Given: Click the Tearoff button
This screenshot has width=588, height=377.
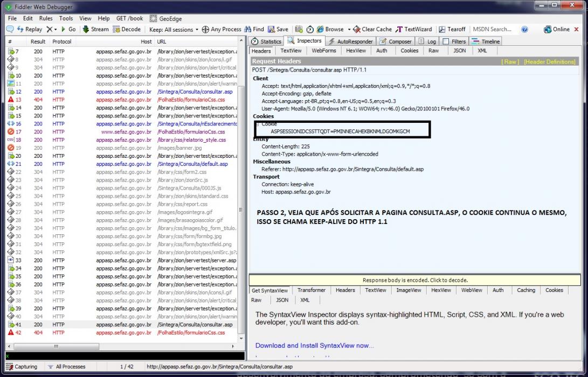Looking at the screenshot, I should 452,29.
